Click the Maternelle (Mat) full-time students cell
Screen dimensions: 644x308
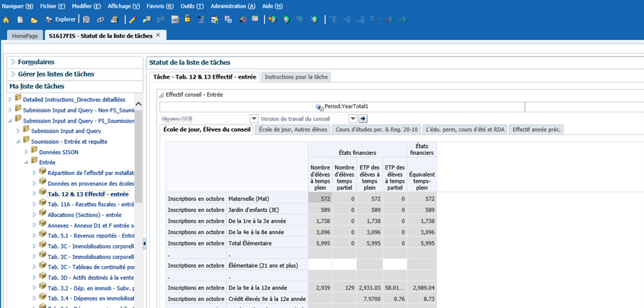[x=319, y=198]
